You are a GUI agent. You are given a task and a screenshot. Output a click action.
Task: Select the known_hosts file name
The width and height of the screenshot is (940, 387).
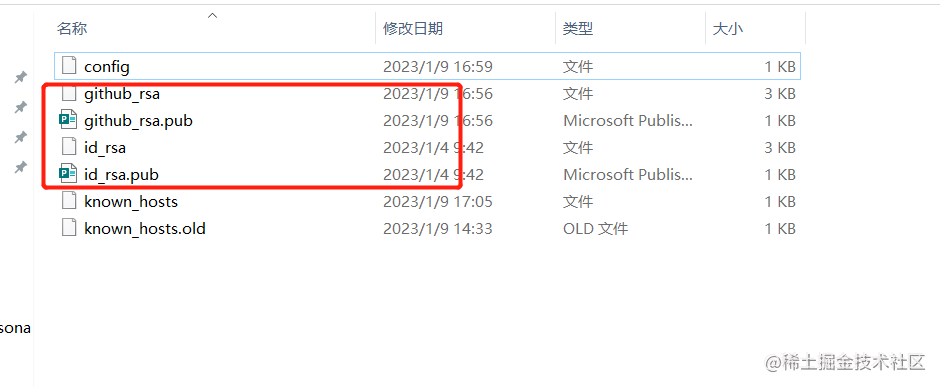(x=131, y=202)
